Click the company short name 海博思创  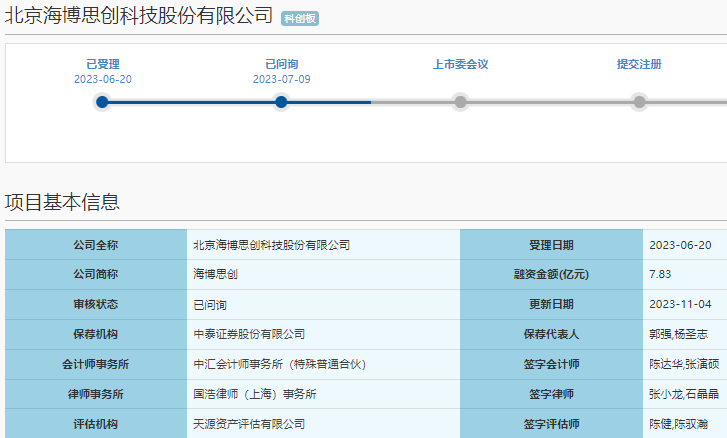click(x=214, y=274)
